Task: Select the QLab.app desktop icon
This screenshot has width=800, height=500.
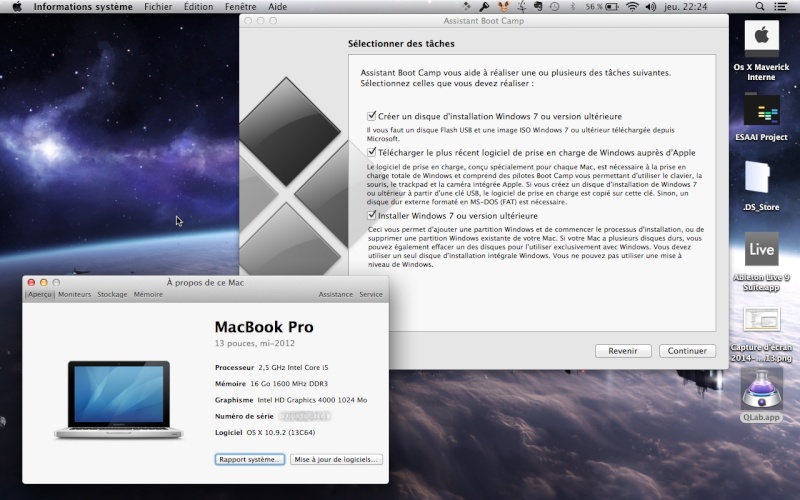Action: coord(761,389)
